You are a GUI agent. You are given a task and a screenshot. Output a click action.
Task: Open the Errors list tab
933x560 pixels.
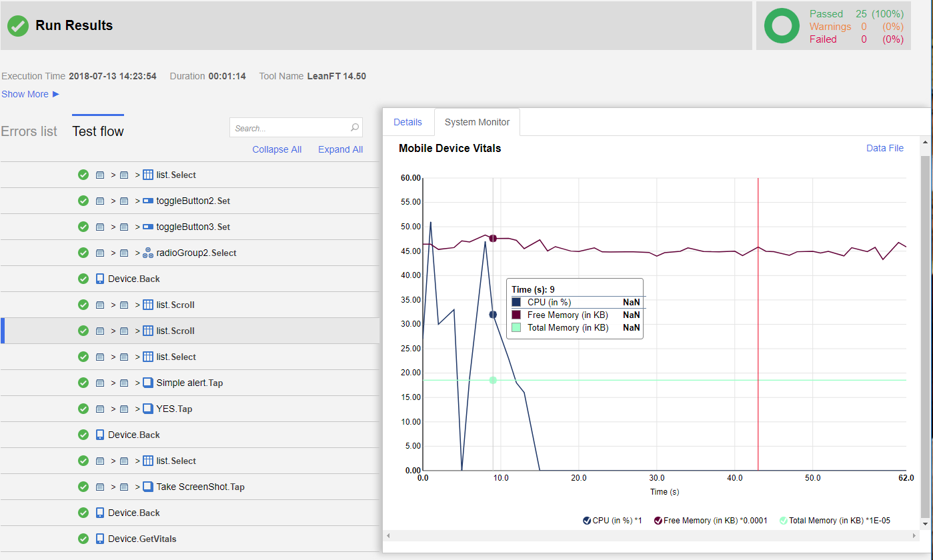[29, 131]
